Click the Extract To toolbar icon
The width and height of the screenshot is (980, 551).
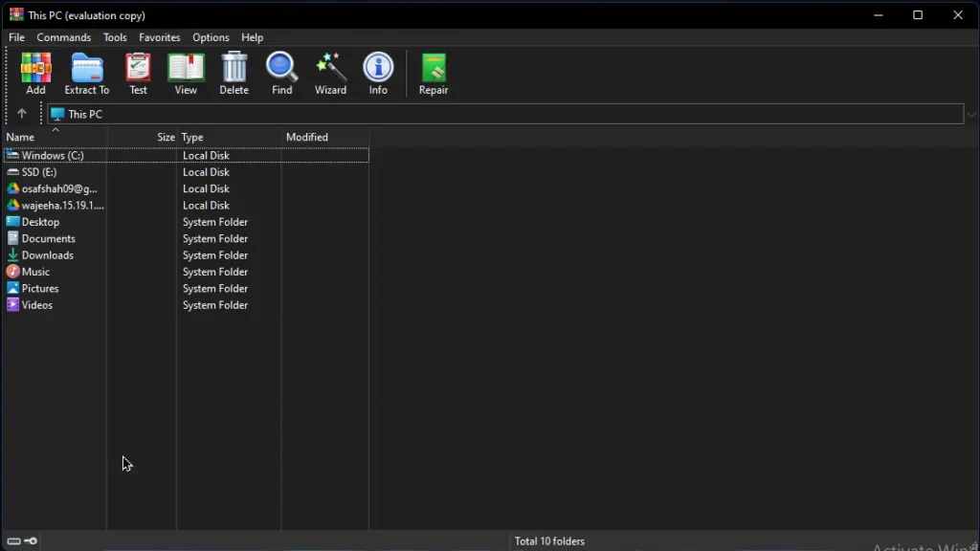pyautogui.click(x=87, y=69)
